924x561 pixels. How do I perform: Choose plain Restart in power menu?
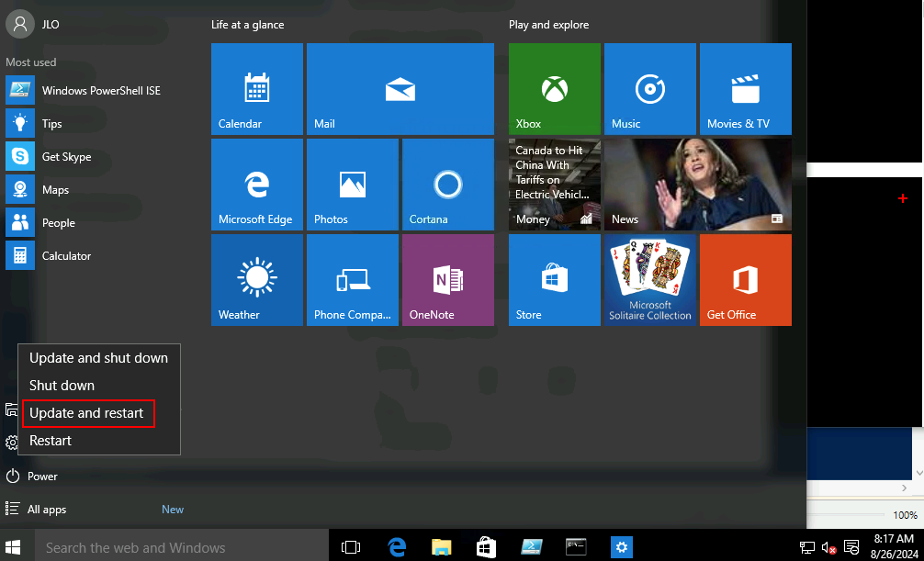coord(99,440)
